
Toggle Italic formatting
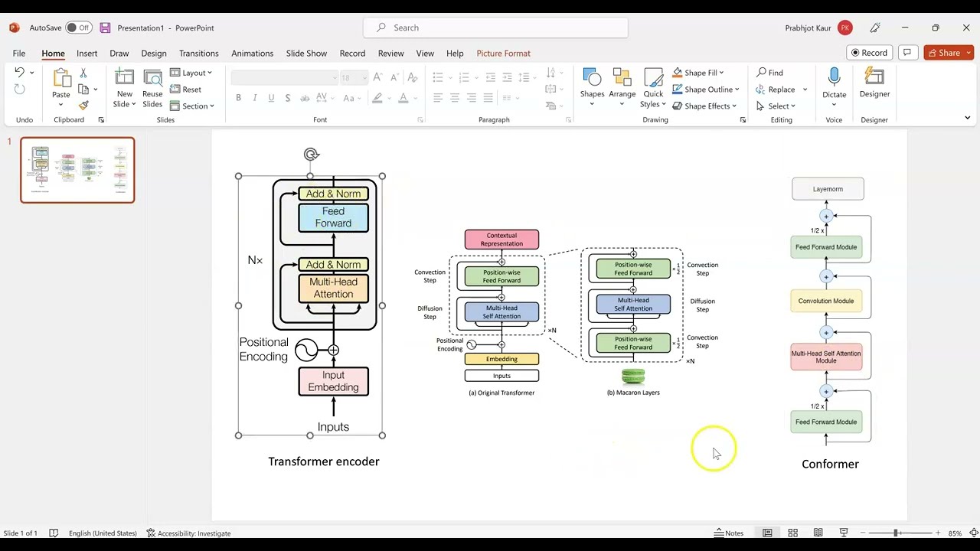click(255, 98)
